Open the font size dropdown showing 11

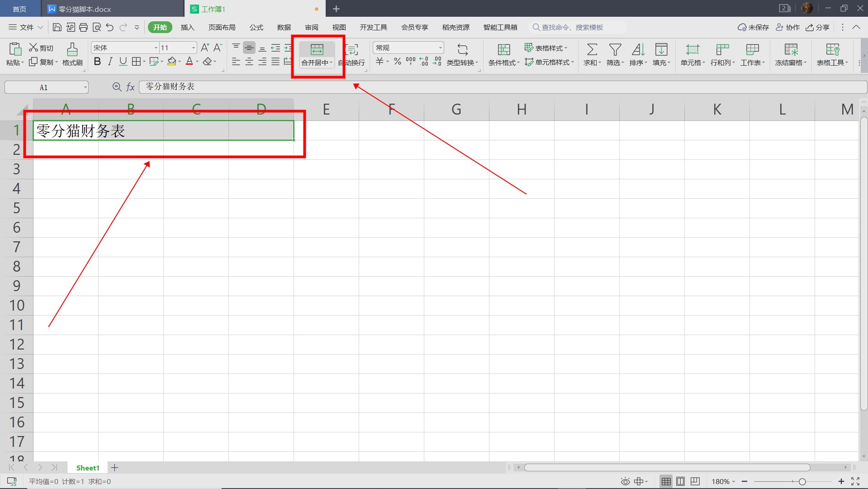click(194, 48)
